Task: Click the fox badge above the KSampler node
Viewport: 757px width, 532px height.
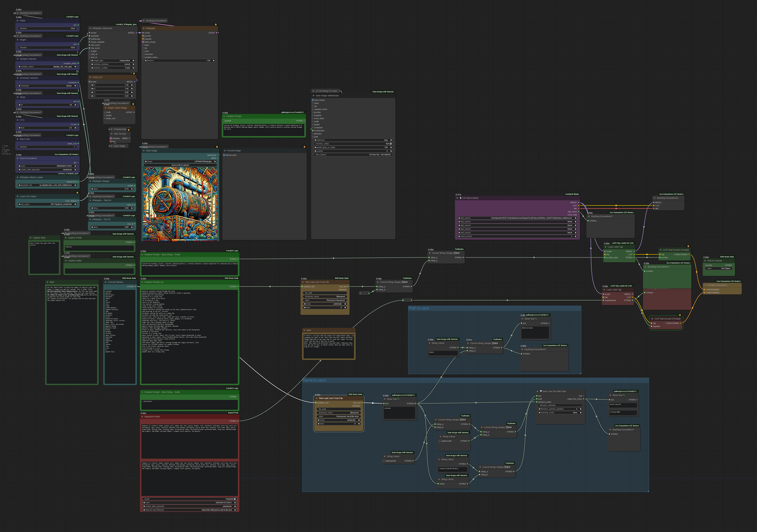Action: coord(216,24)
